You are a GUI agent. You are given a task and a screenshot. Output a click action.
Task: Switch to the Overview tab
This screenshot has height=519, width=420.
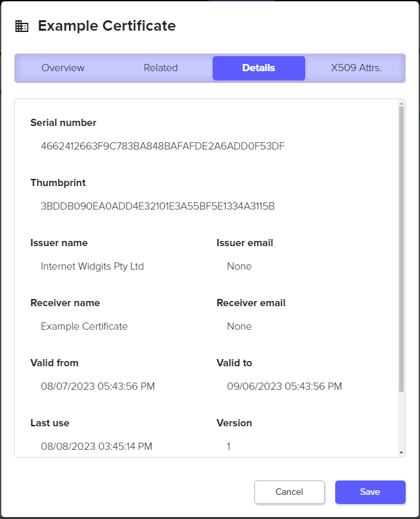(63, 68)
